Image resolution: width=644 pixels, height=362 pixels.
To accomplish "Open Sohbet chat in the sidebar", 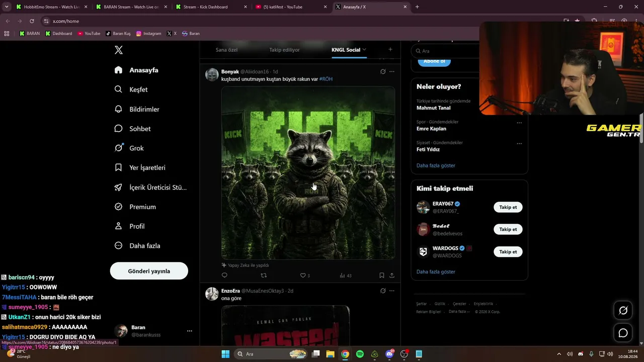I will (132, 129).
